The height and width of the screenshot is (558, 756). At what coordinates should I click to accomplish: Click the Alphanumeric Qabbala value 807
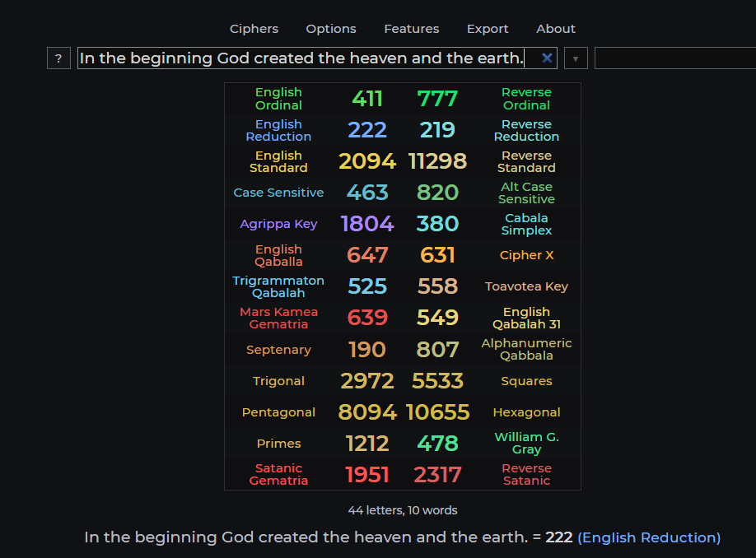coord(437,349)
